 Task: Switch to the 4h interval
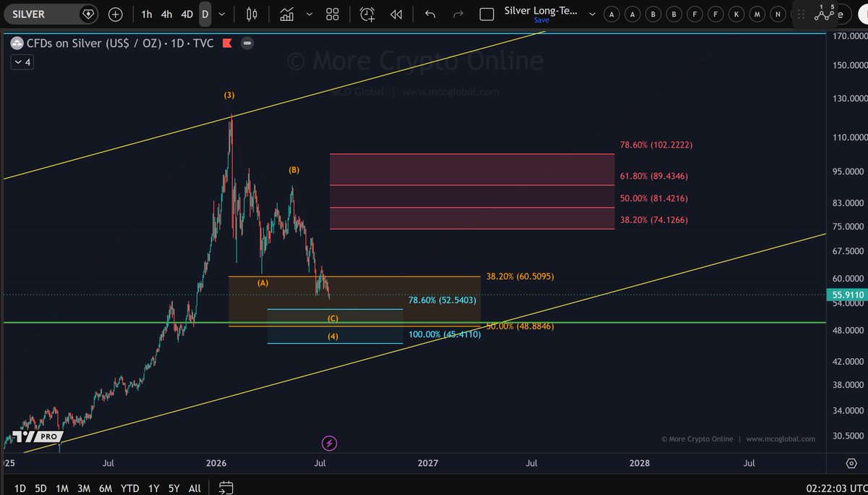pos(166,14)
